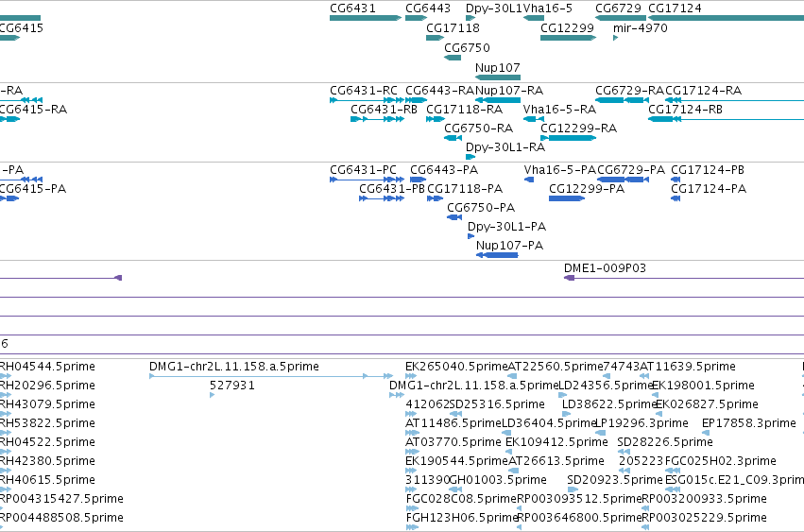Click the Vha16-5-RA transcript label
Image resolution: width=804 pixels, height=532 pixels.
(559, 110)
